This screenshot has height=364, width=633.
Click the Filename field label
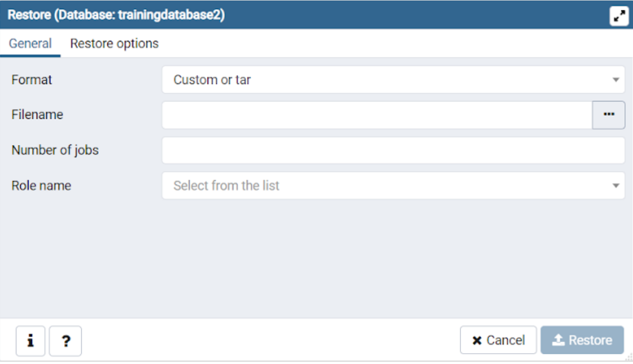[x=37, y=115]
